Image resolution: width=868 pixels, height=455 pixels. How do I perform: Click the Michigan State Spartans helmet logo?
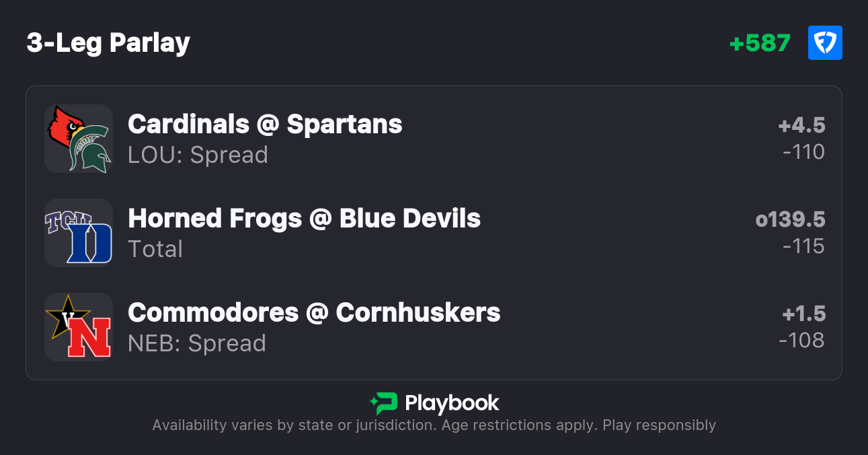92,149
